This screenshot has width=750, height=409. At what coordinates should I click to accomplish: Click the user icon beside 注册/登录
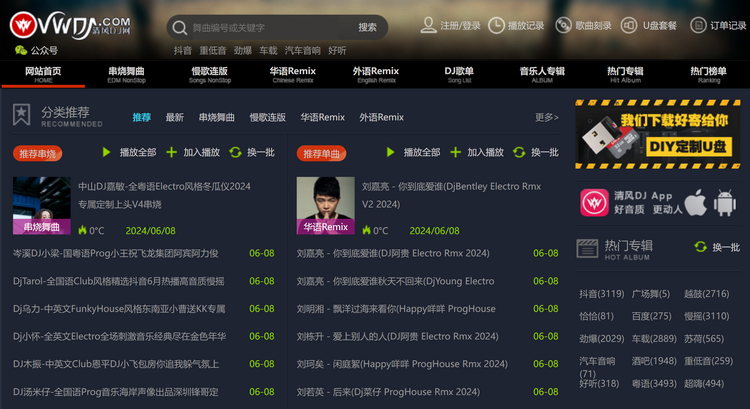[428, 25]
